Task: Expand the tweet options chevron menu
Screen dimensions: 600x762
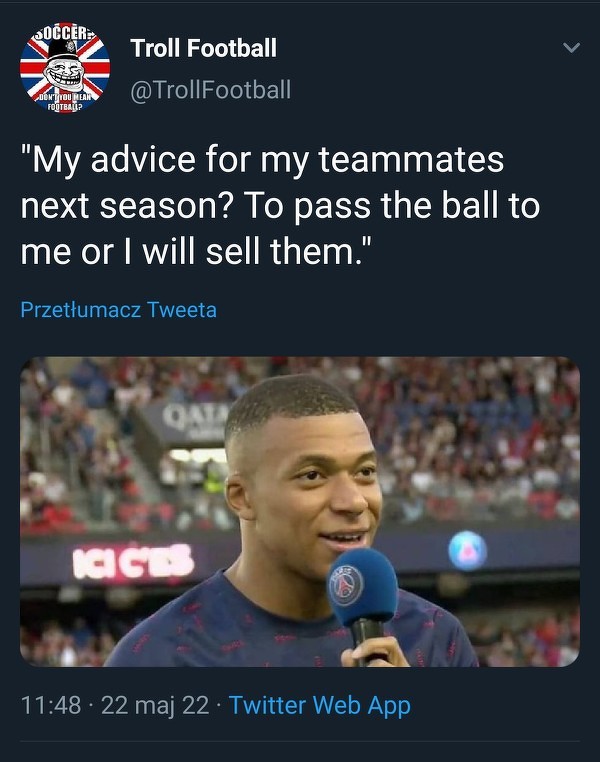Action: point(571,48)
